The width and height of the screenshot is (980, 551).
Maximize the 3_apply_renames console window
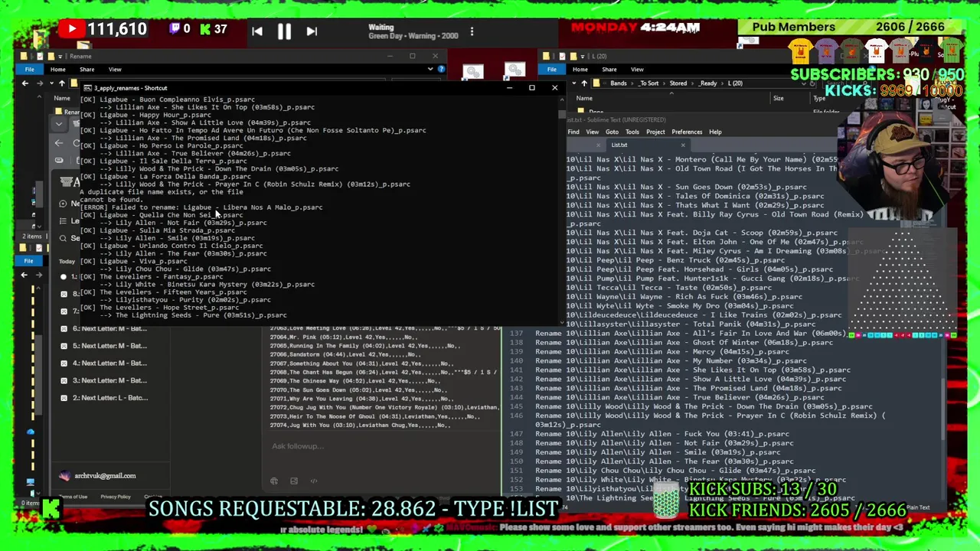[x=531, y=87]
